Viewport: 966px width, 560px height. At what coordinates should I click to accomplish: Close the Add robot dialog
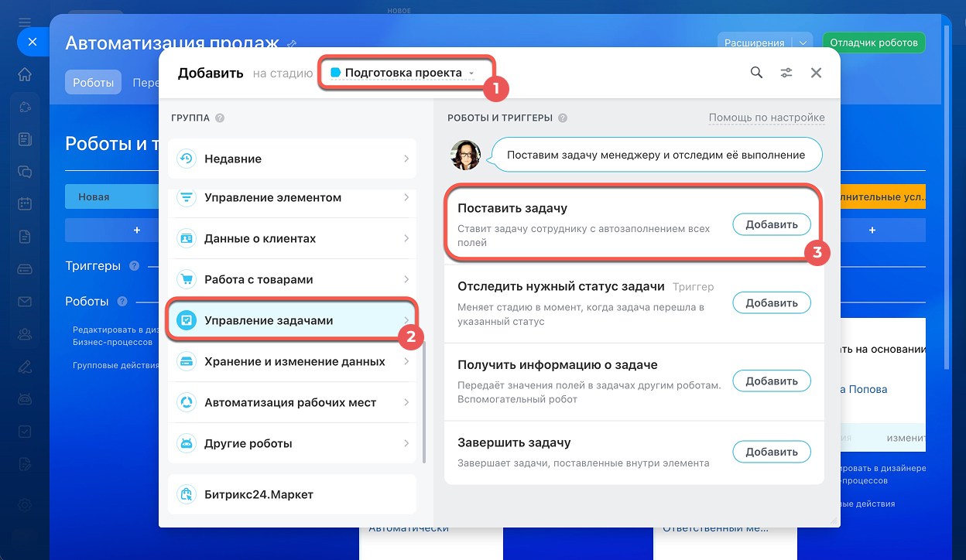point(816,73)
